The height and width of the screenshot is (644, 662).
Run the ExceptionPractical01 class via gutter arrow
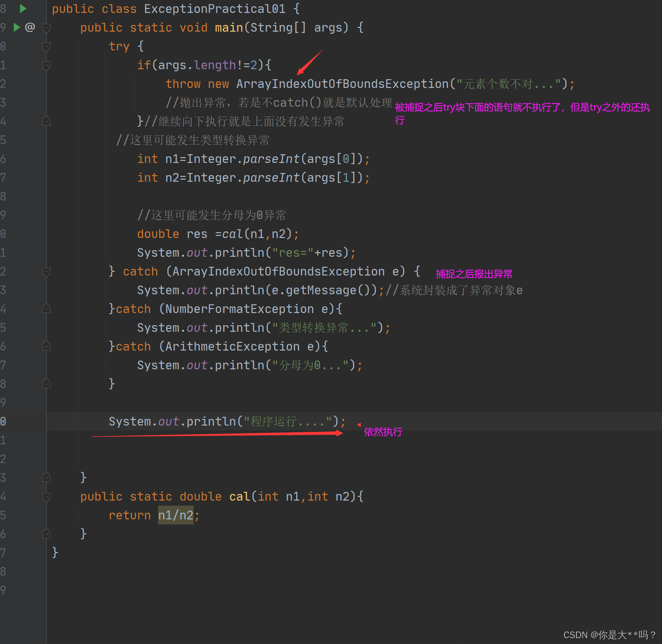coord(23,8)
